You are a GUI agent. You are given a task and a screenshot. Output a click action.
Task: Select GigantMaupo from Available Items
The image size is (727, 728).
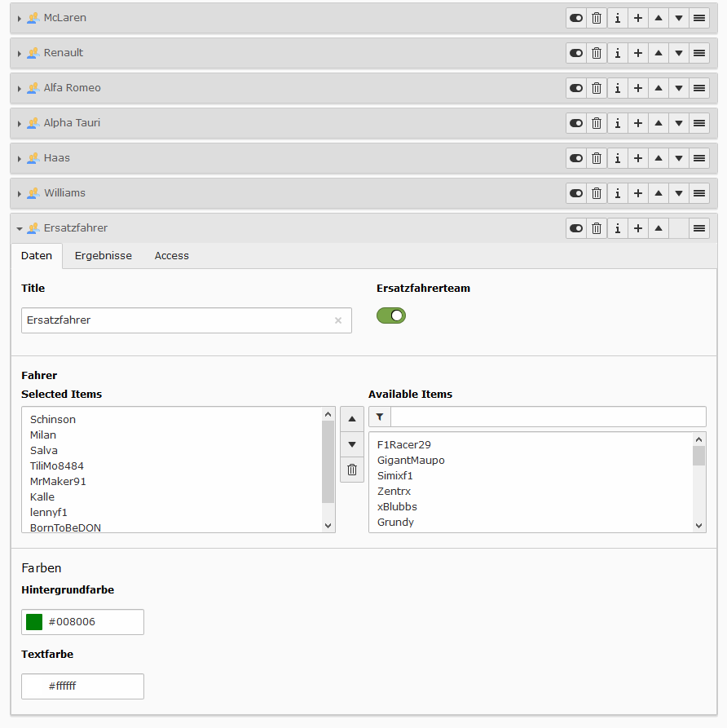(411, 461)
